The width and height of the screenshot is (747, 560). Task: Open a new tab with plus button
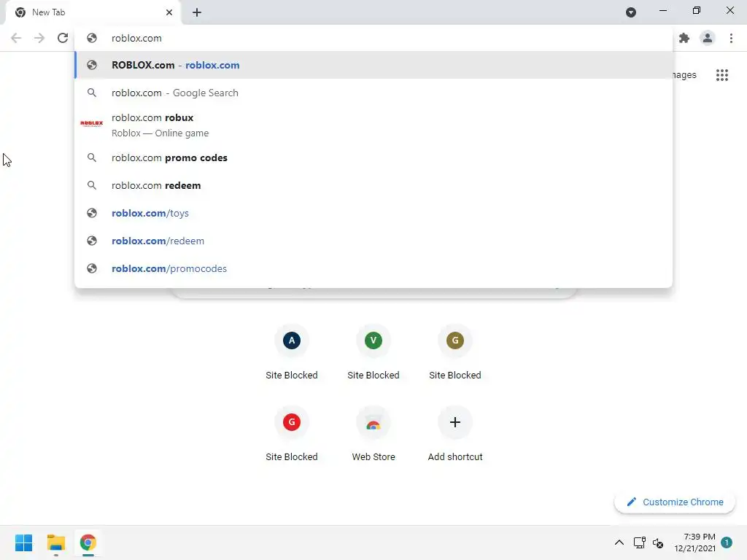tap(197, 12)
